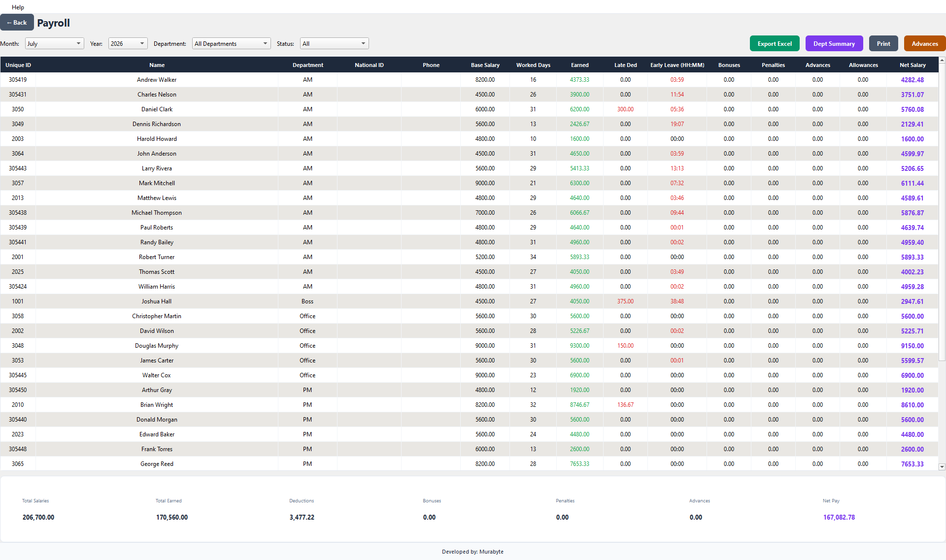Click Joshua Hall's Boss department cell
The image size is (946, 560).
307,301
